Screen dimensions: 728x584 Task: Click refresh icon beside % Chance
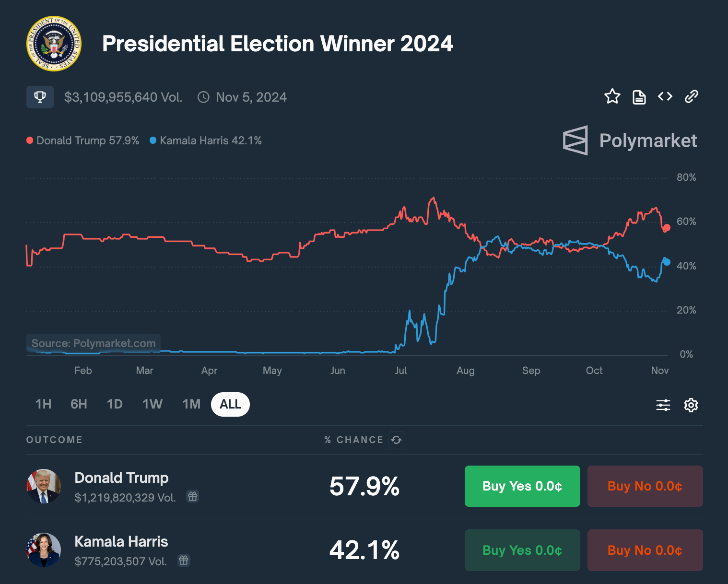click(397, 440)
